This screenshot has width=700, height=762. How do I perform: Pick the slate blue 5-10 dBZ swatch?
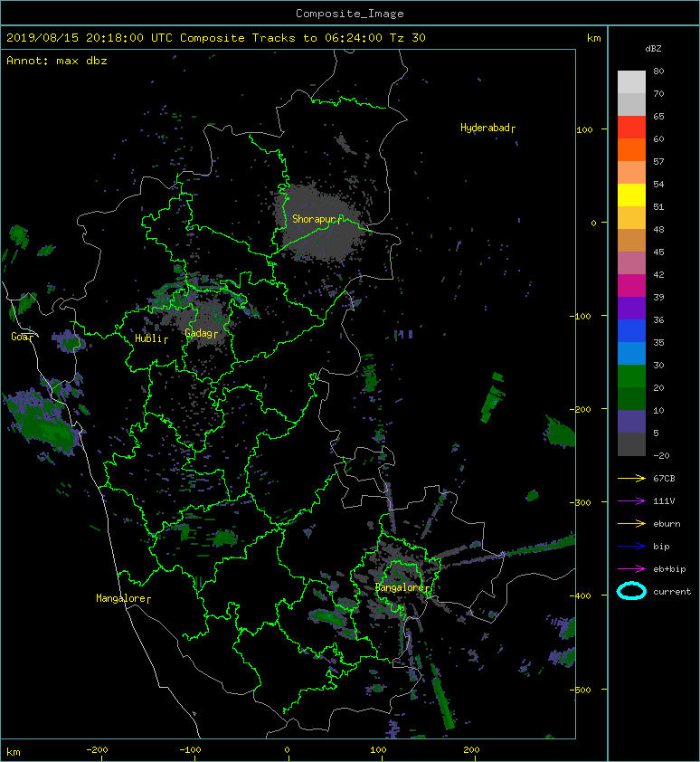point(631,421)
